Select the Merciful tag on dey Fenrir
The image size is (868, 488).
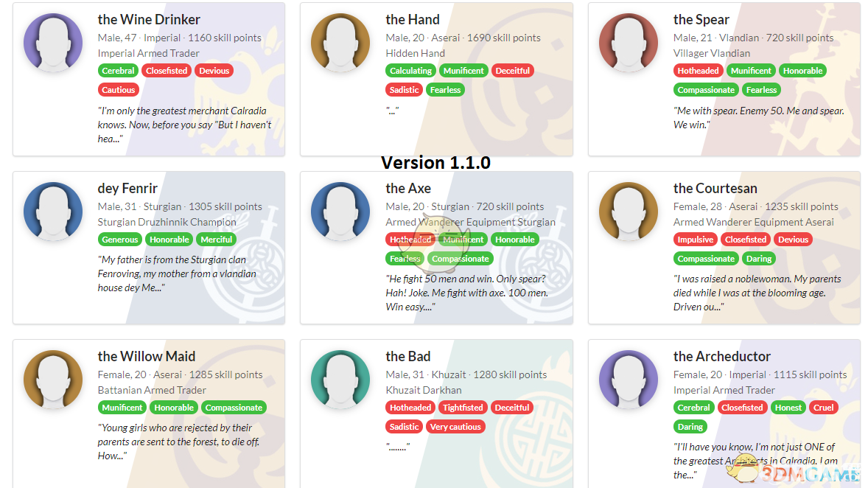point(217,240)
